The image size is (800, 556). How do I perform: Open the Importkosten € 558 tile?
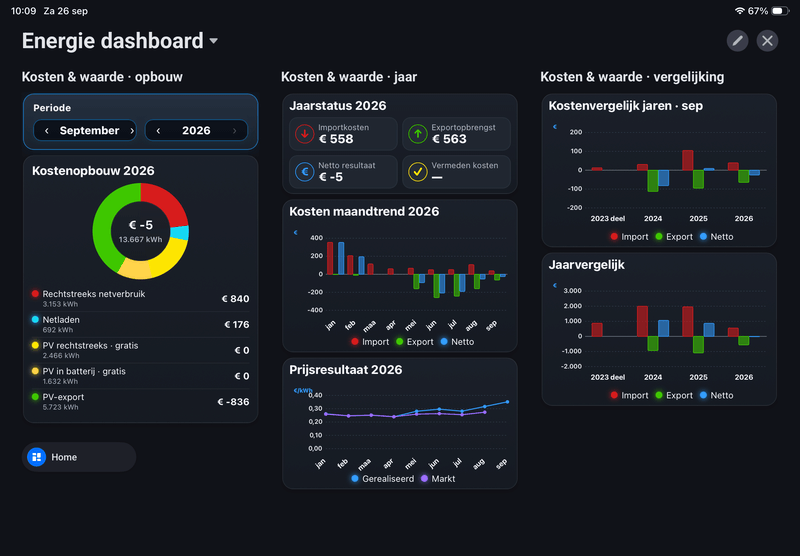point(343,134)
